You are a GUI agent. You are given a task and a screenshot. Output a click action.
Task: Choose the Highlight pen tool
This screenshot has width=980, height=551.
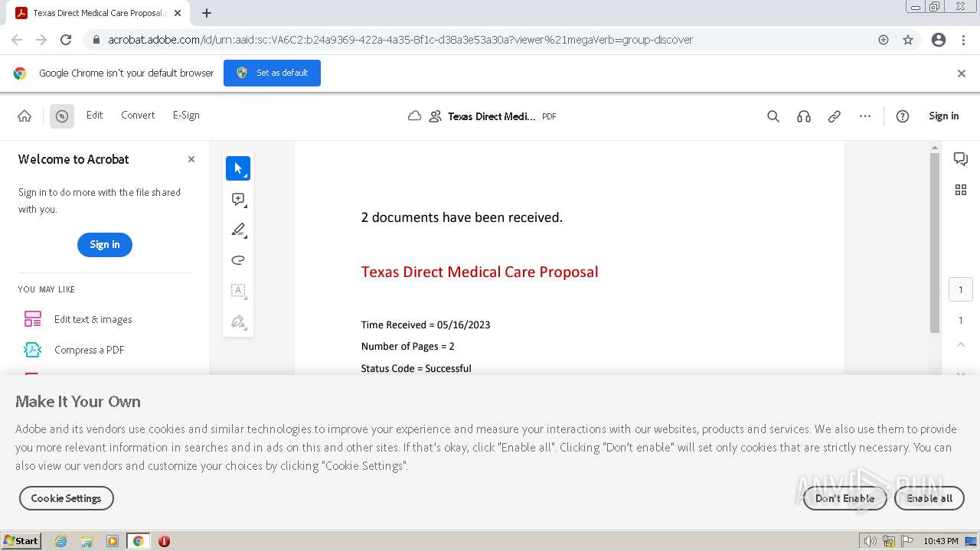(238, 230)
